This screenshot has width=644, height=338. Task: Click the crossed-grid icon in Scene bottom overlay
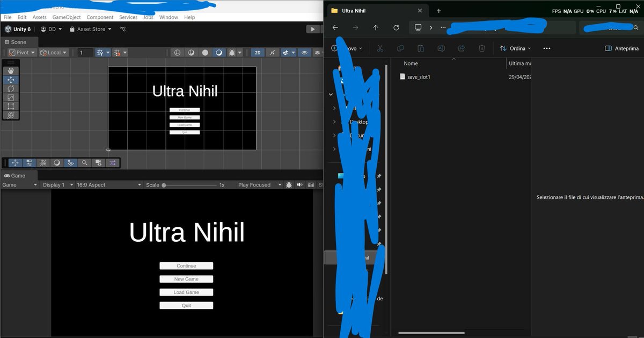pos(43,163)
